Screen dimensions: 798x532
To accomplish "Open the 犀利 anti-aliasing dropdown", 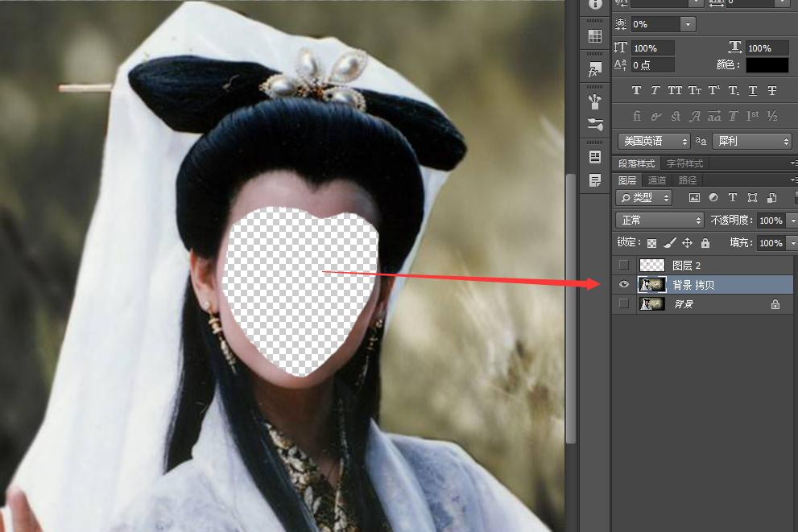I will tap(751, 141).
